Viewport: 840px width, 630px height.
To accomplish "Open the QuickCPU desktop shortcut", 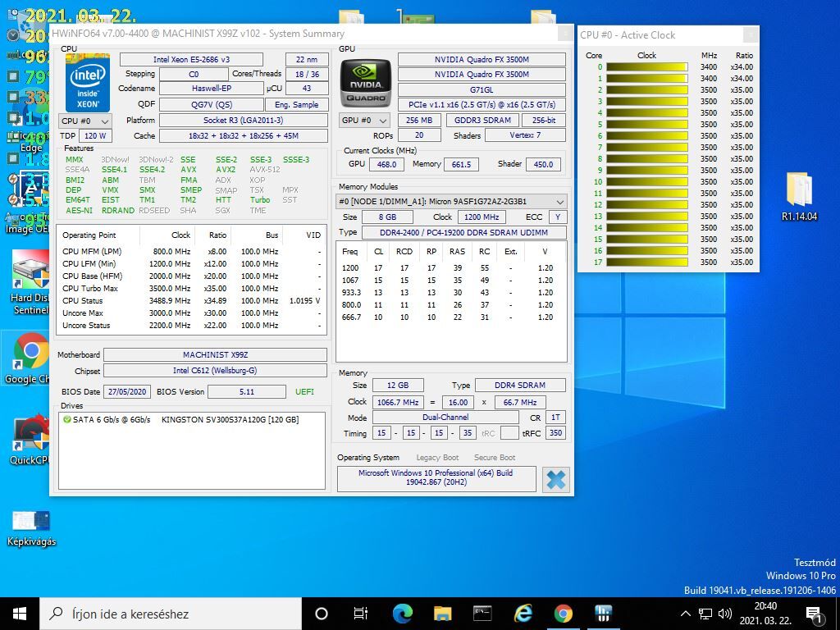I will (30, 441).
